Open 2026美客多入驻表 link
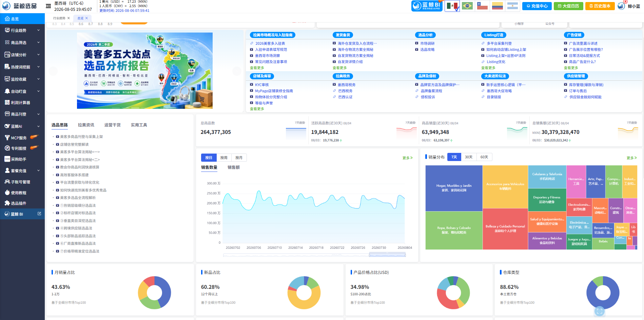 [x=270, y=43]
